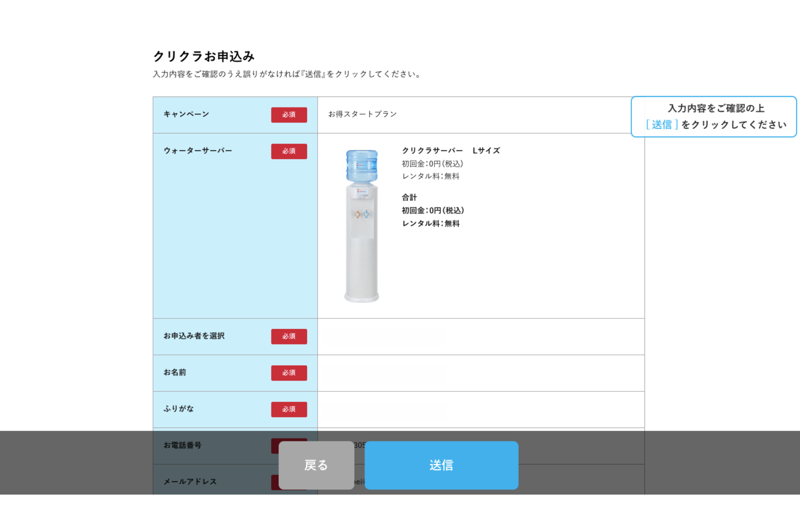Click the ウォーターサーバー row label

click(x=198, y=150)
